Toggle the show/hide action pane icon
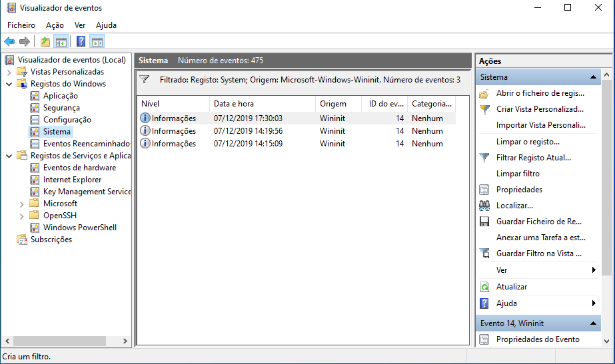Viewport: 615px width, 364px height. 97,41
